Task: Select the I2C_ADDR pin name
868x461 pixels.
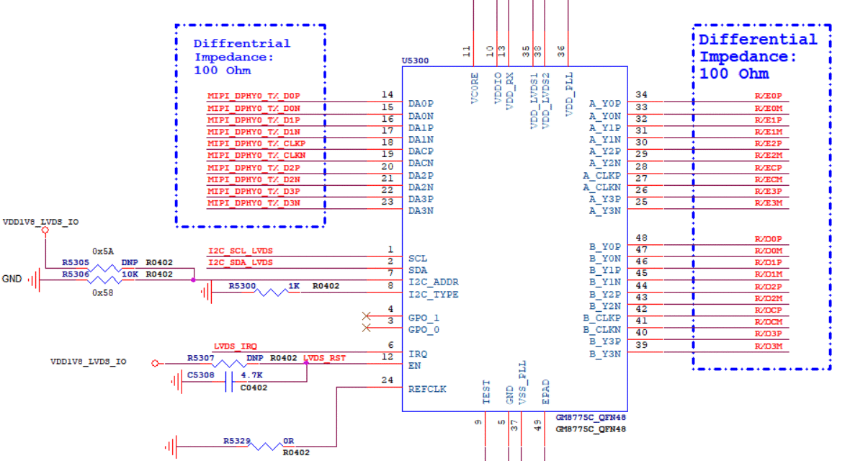Action: [x=433, y=282]
